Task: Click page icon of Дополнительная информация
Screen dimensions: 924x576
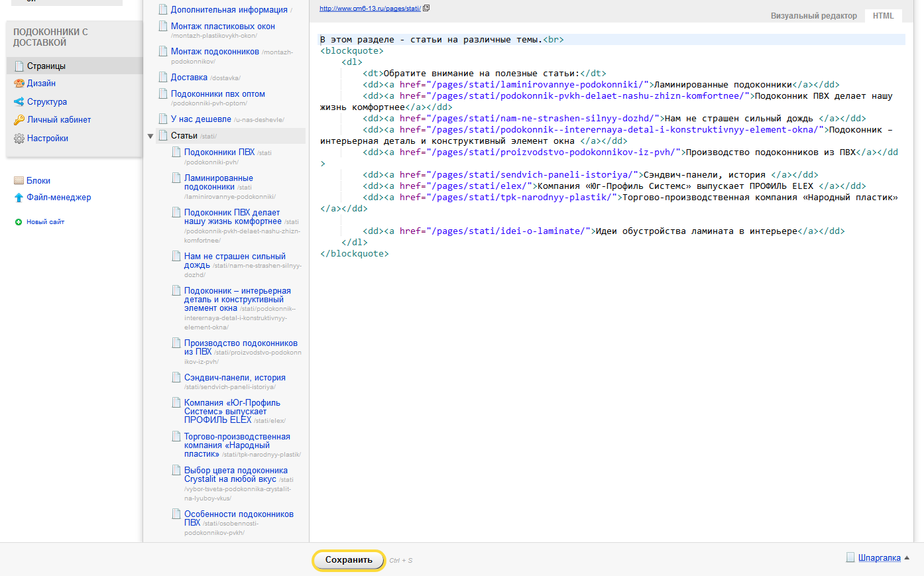Action: tap(163, 9)
